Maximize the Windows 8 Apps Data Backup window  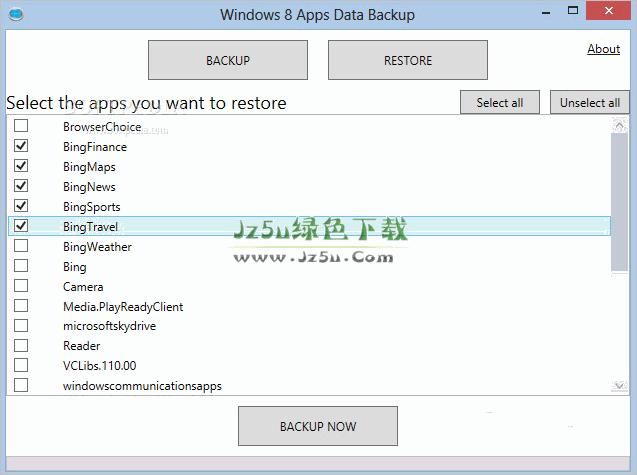coord(573,11)
